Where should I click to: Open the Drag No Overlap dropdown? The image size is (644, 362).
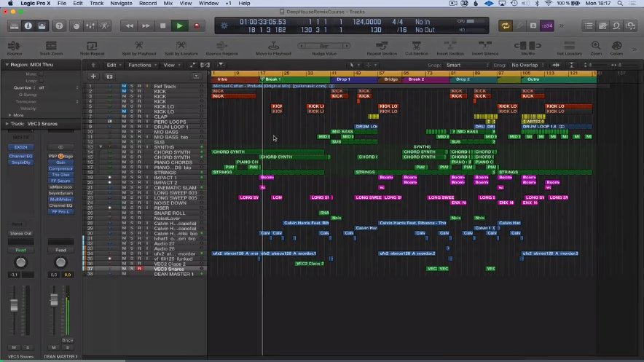527,66
